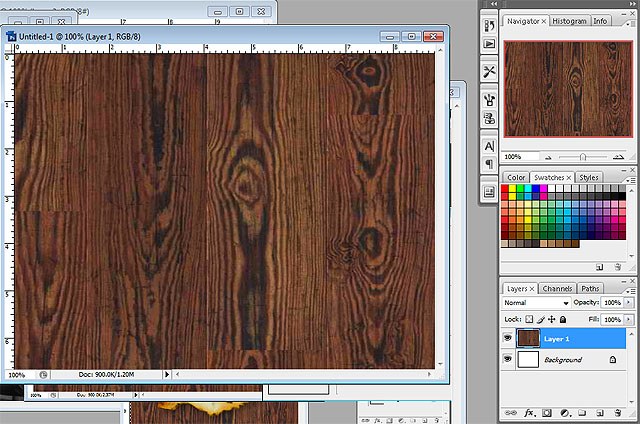Image resolution: width=640 pixels, height=424 pixels.
Task: Switch to the Histogram tab
Action: pos(569,20)
